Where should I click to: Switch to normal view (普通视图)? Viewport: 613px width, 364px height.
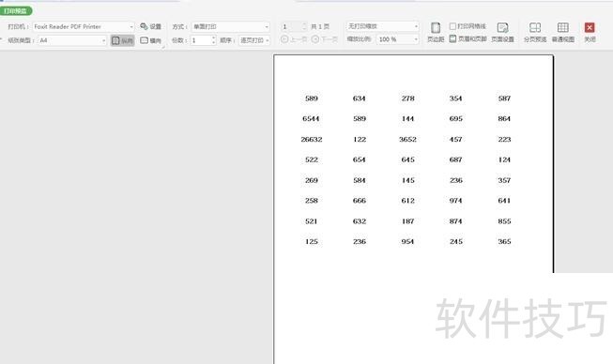tap(563, 32)
